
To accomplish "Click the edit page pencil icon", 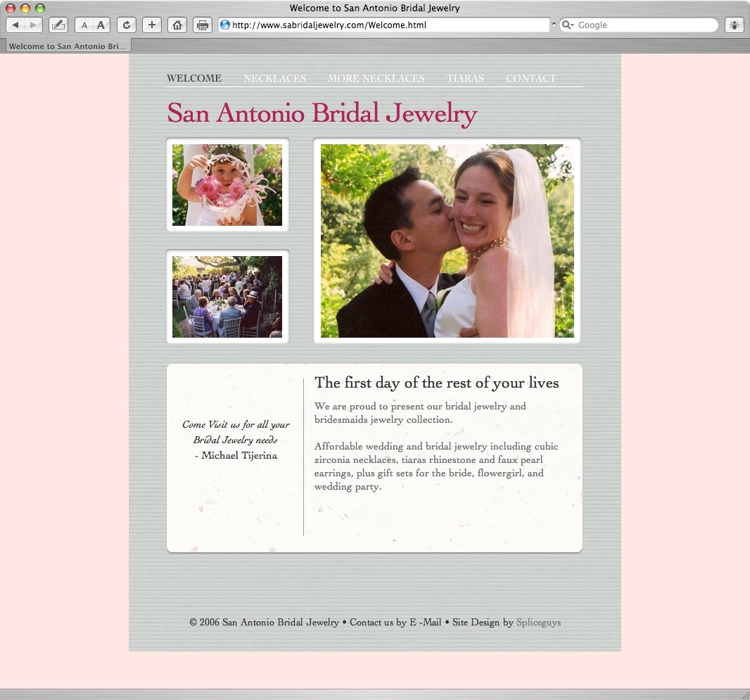I will 58,25.
